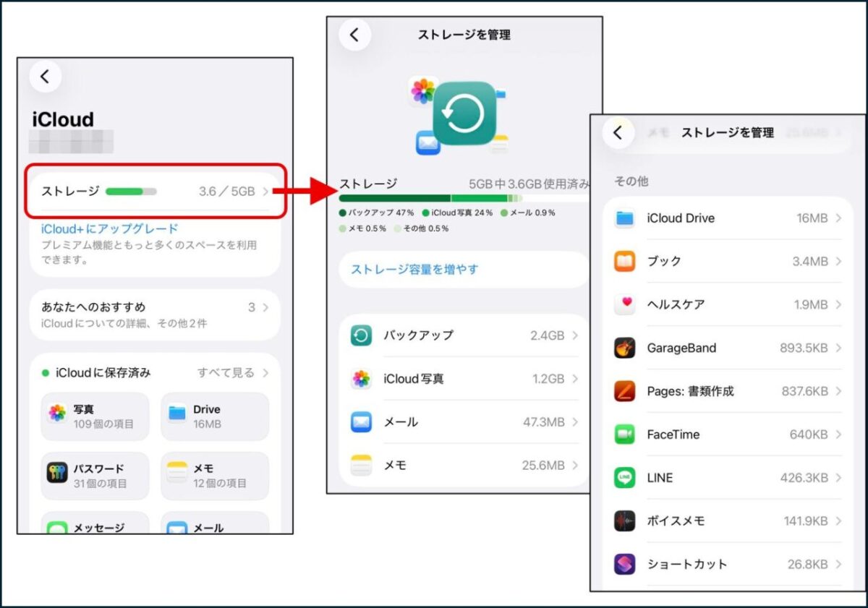Tap chevron beside GarageBand 893.5KB
This screenshot has width=868, height=608.
pyautogui.click(x=838, y=348)
